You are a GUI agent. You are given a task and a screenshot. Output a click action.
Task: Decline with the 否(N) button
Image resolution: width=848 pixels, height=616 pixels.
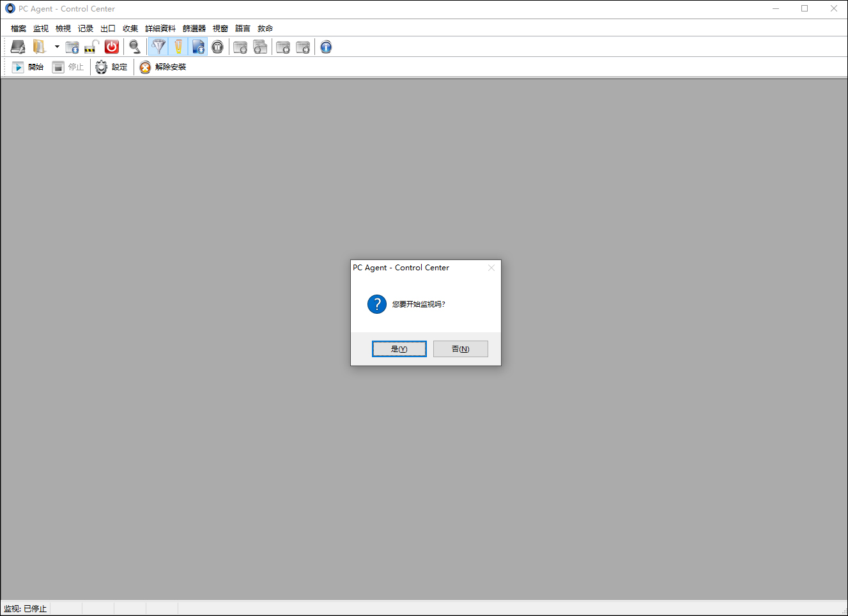click(460, 348)
